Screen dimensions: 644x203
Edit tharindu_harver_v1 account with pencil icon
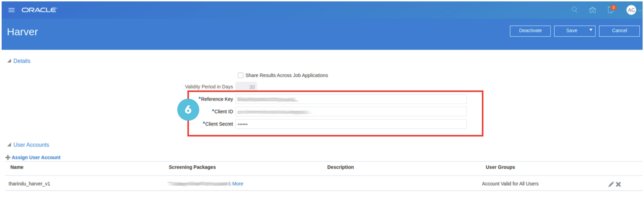[611, 185]
